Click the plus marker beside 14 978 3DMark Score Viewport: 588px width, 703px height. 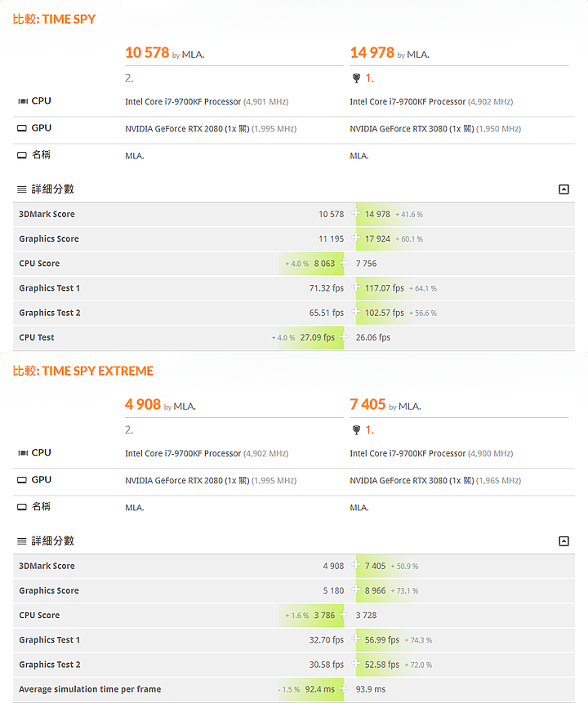(356, 212)
